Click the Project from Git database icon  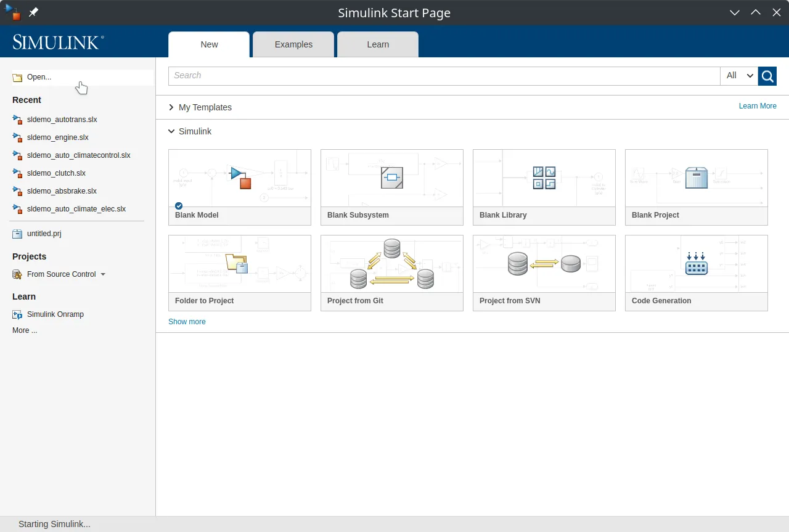click(x=392, y=264)
